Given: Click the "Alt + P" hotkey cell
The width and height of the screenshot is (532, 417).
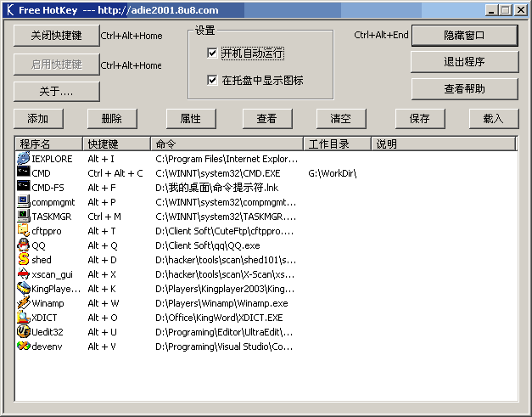Looking at the screenshot, I should [x=102, y=202].
